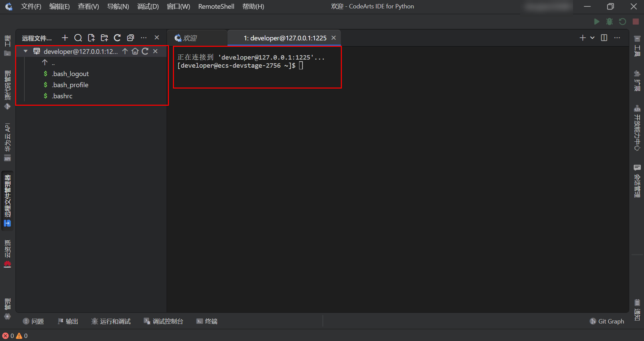Open the RemoteShell menu
644x341 pixels.
[216, 6]
